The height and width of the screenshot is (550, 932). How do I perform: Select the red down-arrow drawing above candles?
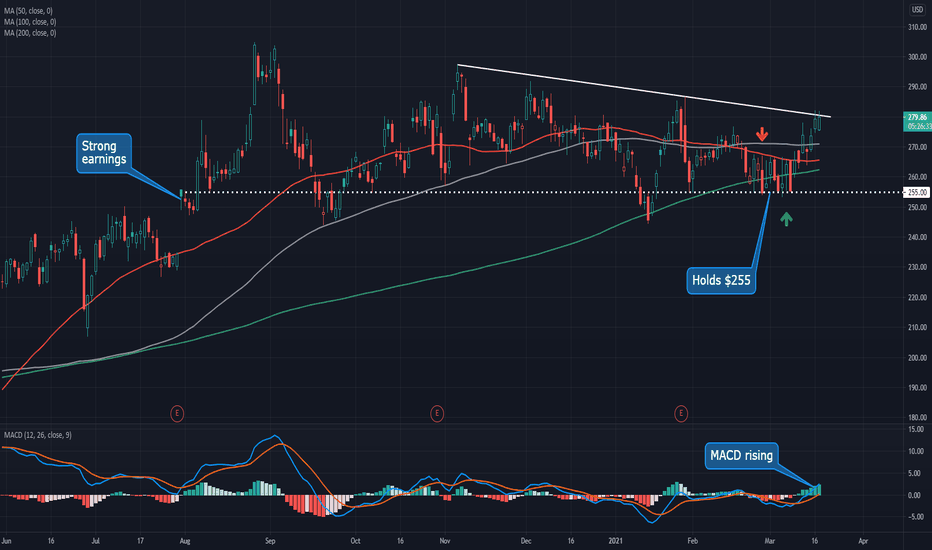[x=762, y=134]
